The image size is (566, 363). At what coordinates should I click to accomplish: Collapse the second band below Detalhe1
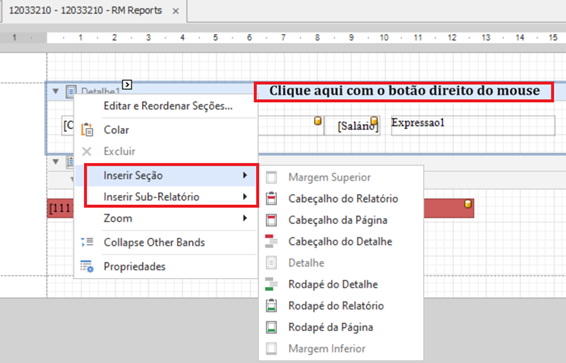[x=56, y=161]
